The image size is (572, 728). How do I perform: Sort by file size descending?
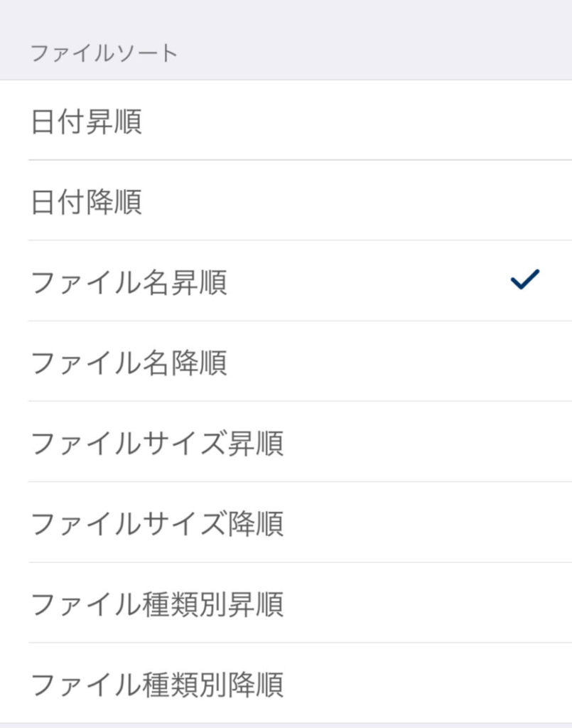158,523
